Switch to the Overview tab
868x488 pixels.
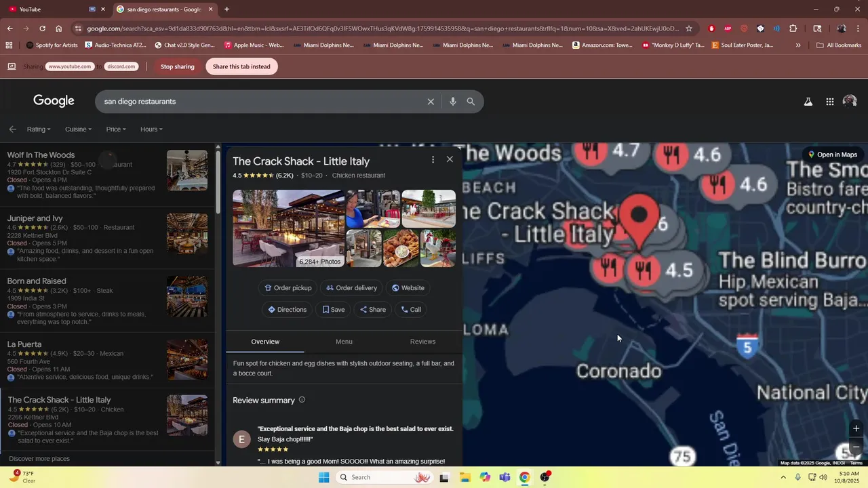[265, 342]
